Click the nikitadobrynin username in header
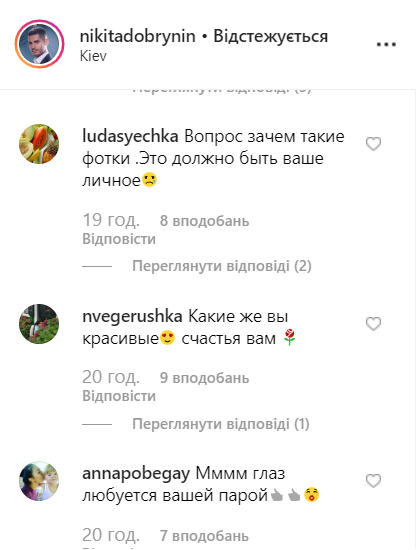 click(137, 36)
